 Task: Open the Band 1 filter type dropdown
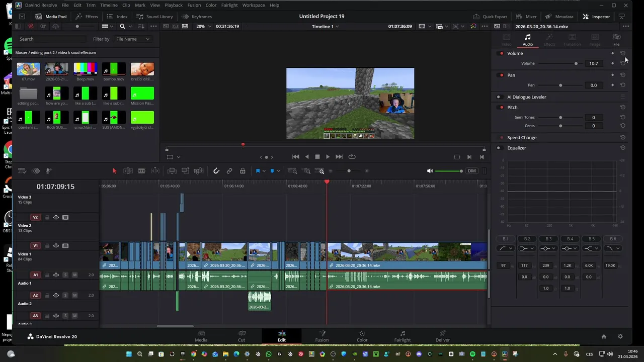point(505,248)
